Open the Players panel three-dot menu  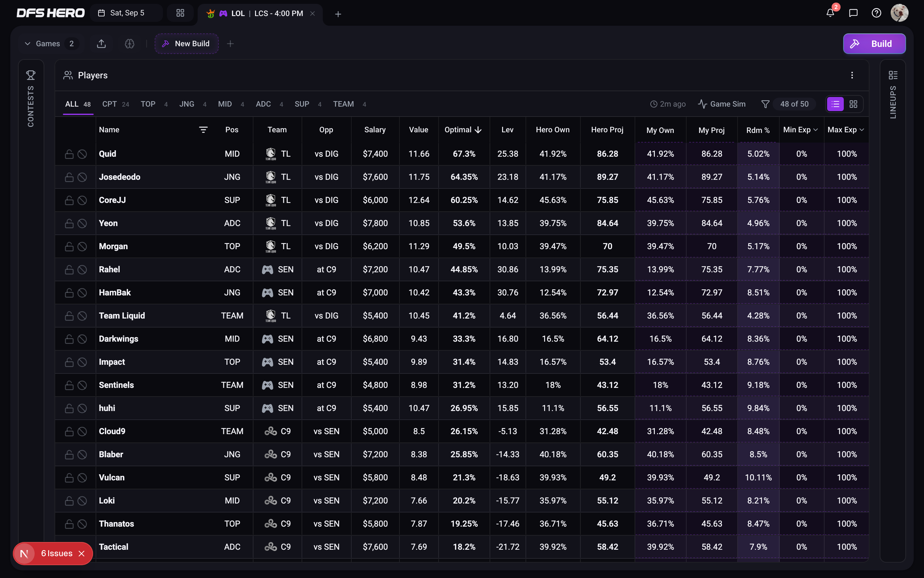852,75
